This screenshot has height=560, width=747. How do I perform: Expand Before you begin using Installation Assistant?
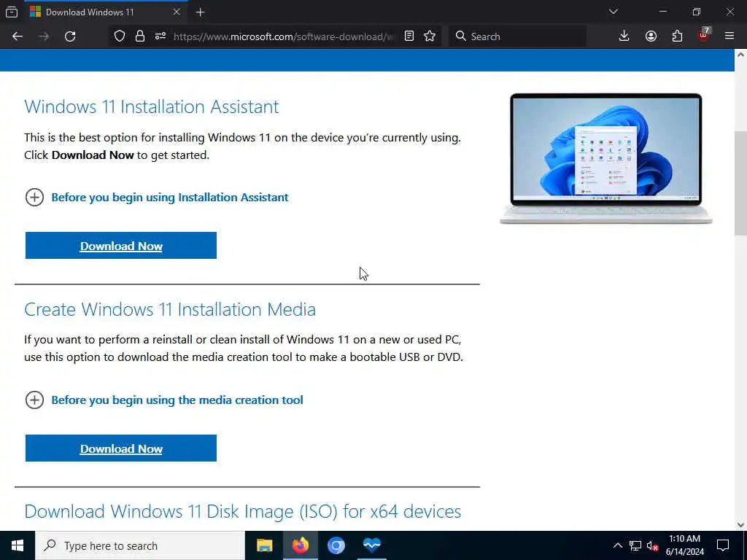point(157,197)
